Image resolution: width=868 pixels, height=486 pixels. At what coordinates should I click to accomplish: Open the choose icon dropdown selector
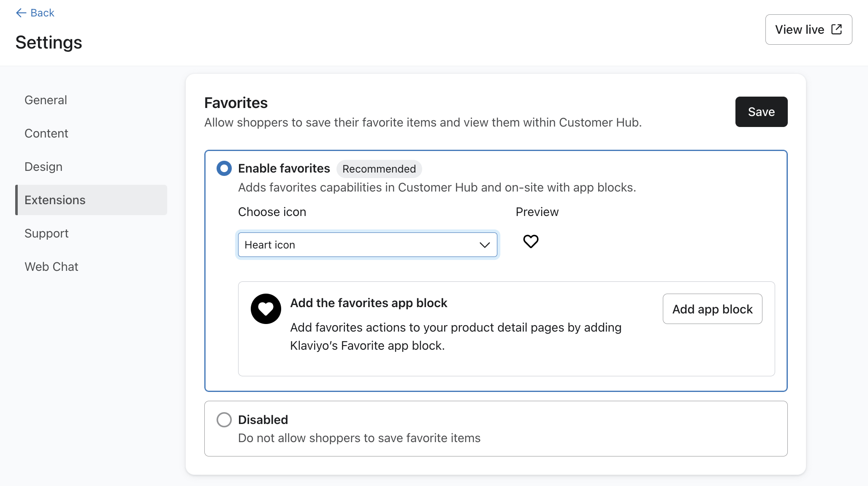[366, 244]
